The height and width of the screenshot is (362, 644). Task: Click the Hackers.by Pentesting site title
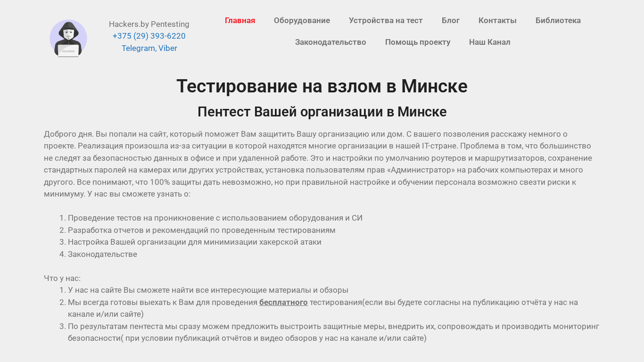point(149,24)
